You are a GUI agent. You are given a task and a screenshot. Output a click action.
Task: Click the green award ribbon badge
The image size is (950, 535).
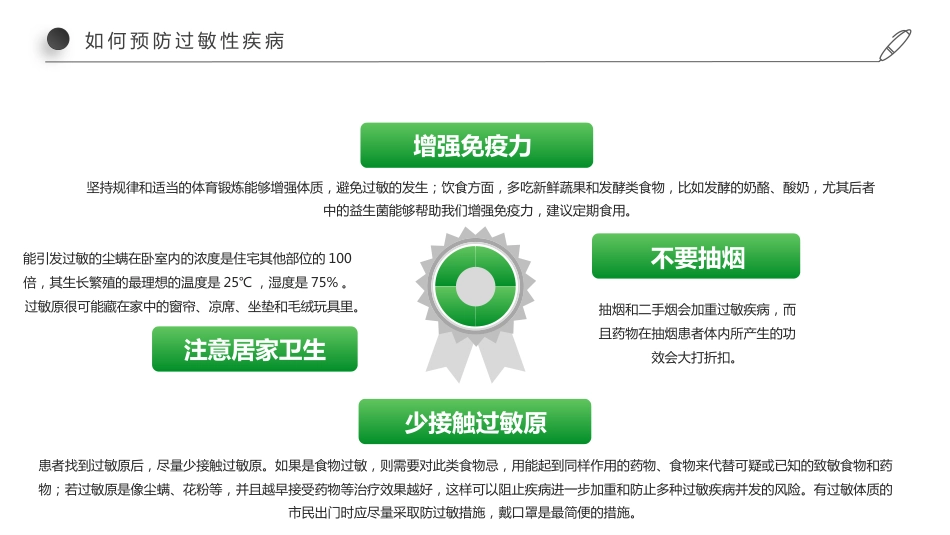(x=475, y=304)
